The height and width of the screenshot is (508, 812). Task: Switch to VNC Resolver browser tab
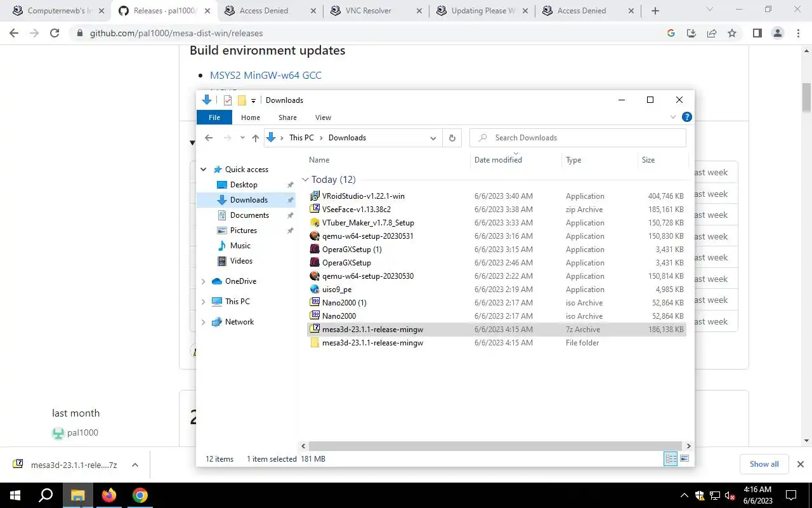coord(375,11)
